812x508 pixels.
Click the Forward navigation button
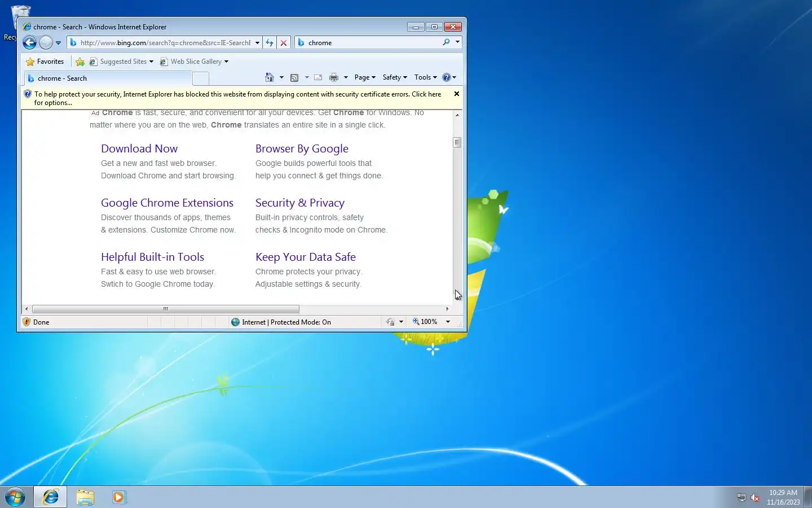coord(46,42)
